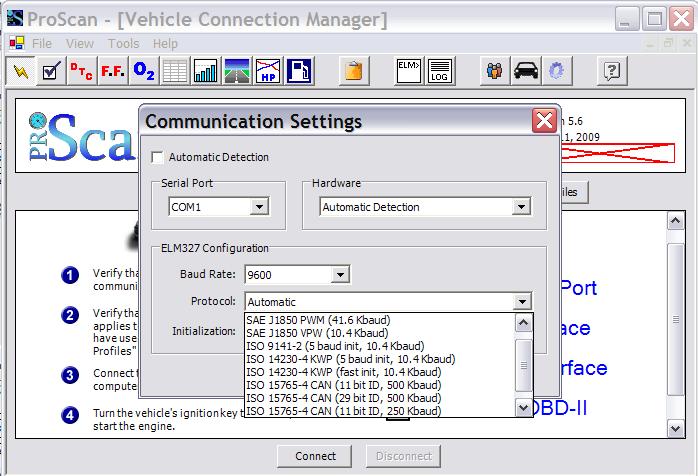Close the Communication Settings dialog
Screen dimensions: 698x476
[544, 120]
